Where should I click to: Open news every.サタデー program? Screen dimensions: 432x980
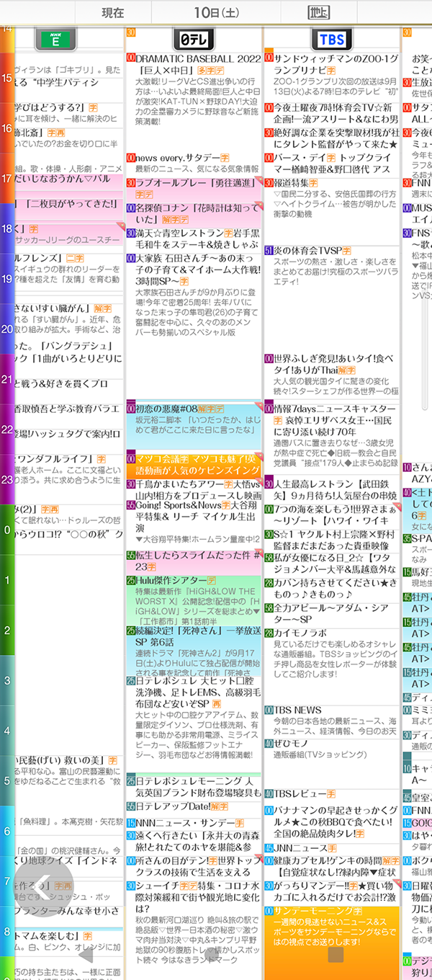pos(193,164)
